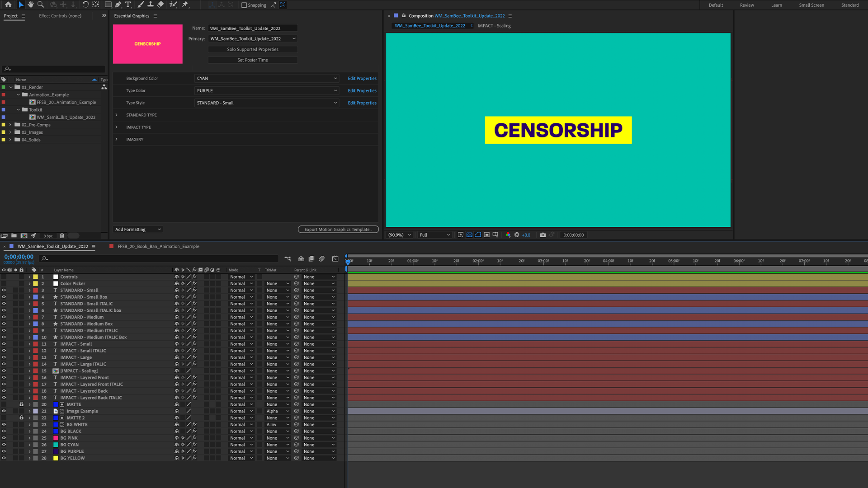
Task: Expand the 02_Pre-Comps folder
Action: click(x=10, y=125)
